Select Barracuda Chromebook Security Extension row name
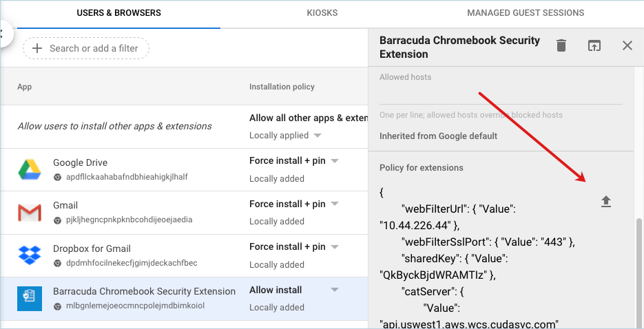The width and height of the screenshot is (644, 329). [144, 291]
